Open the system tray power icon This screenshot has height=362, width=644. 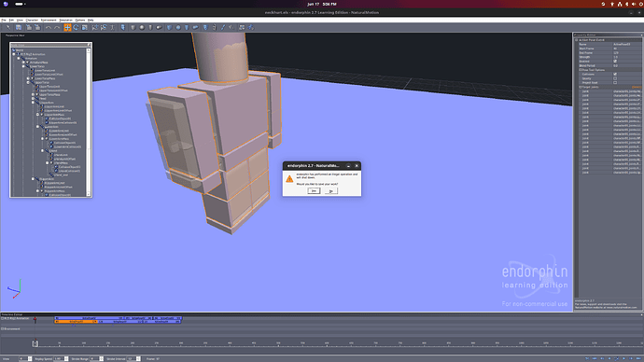[x=641, y=4]
